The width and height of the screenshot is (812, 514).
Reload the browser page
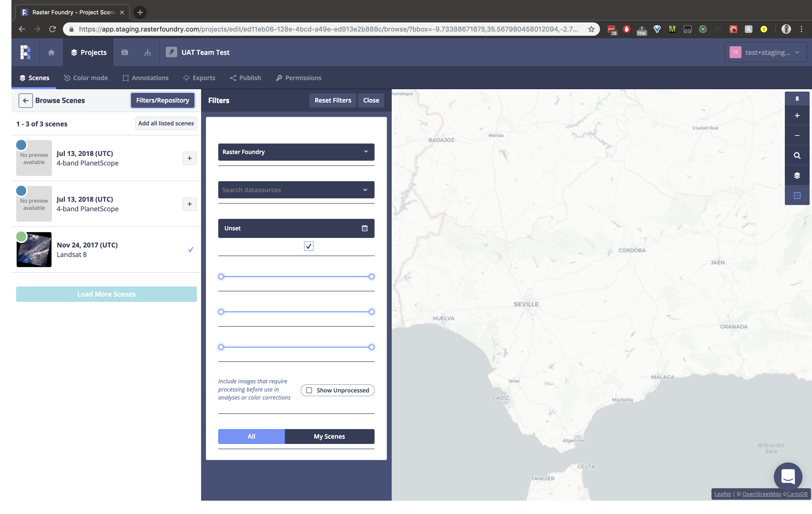pos(52,29)
